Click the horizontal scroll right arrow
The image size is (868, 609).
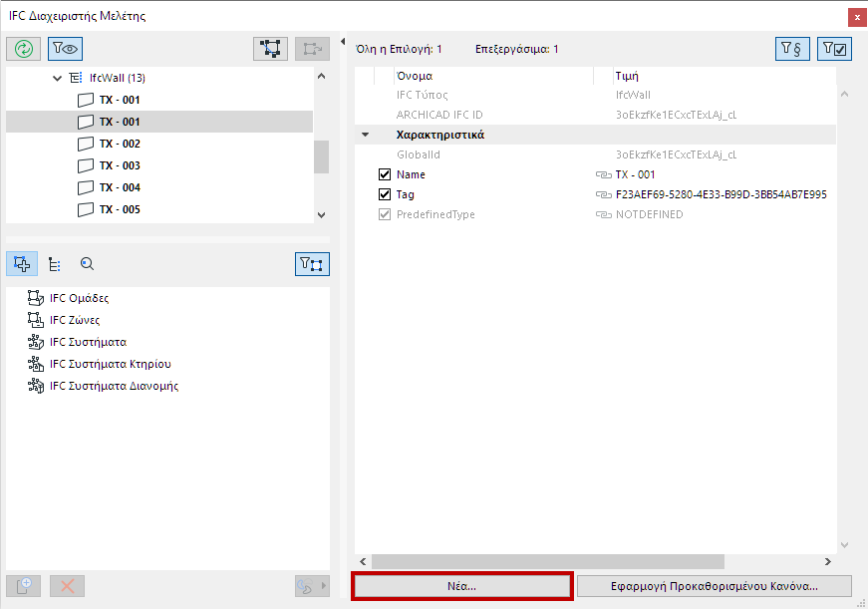(828, 561)
